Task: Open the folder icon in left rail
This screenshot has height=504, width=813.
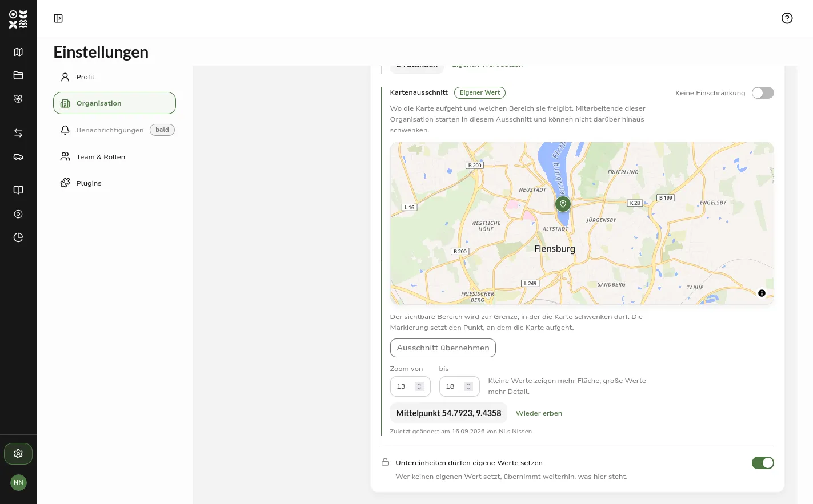Action: [x=18, y=75]
